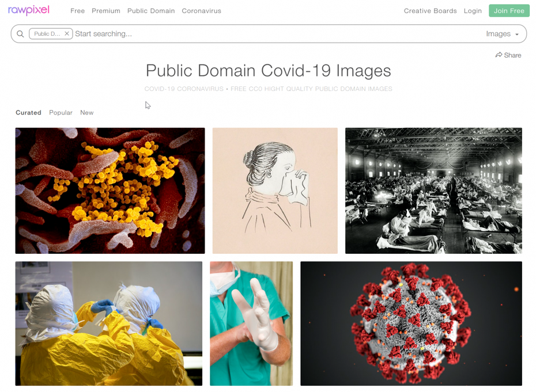Click the rawpixel logo
This screenshot has height=392, width=536.
click(29, 10)
